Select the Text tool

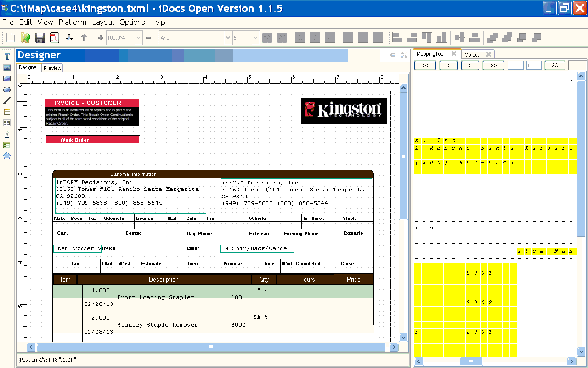pyautogui.click(x=6, y=56)
